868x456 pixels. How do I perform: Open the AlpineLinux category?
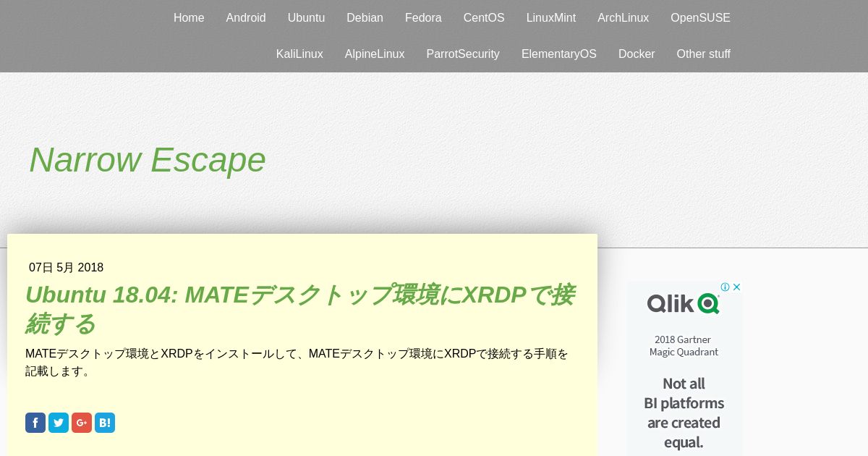pos(375,54)
